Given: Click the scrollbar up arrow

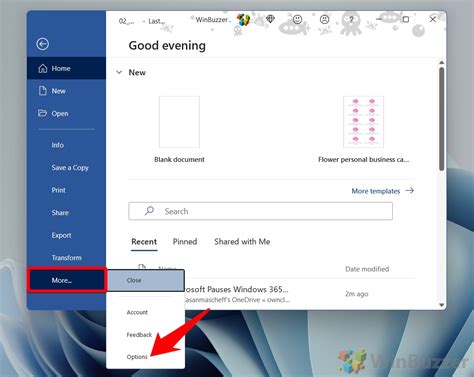Looking at the screenshot, I should coord(442,62).
